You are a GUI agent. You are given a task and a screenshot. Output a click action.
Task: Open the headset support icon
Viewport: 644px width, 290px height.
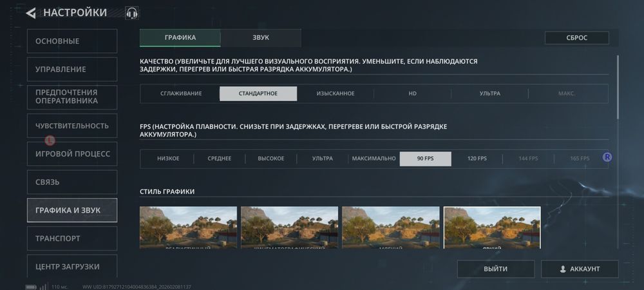point(131,13)
